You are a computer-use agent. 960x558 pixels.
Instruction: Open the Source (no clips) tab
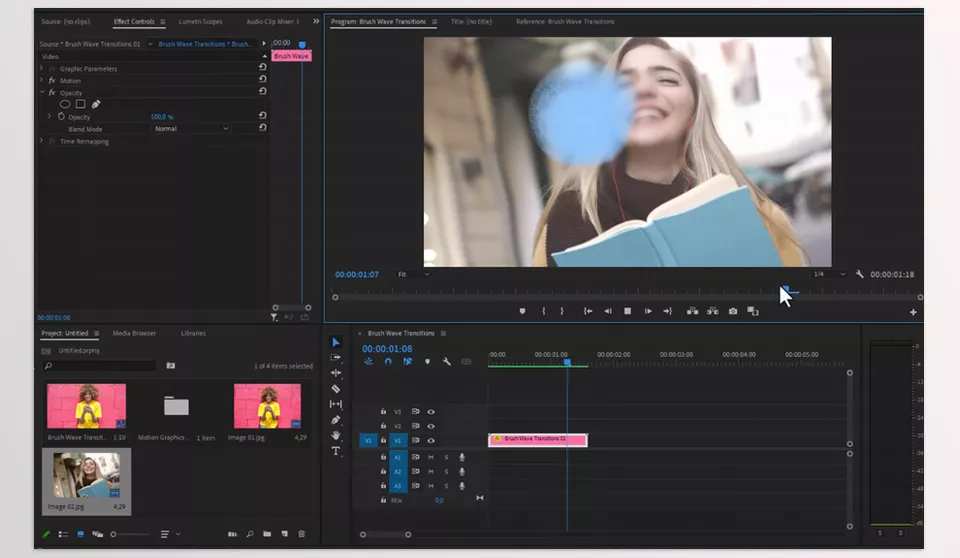tap(66, 21)
